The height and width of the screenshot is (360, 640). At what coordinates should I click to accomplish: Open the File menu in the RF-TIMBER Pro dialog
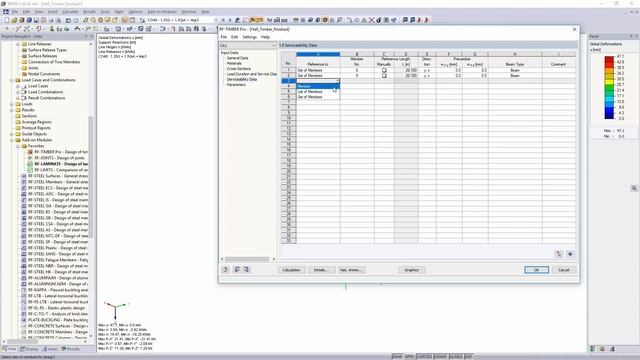[224, 37]
